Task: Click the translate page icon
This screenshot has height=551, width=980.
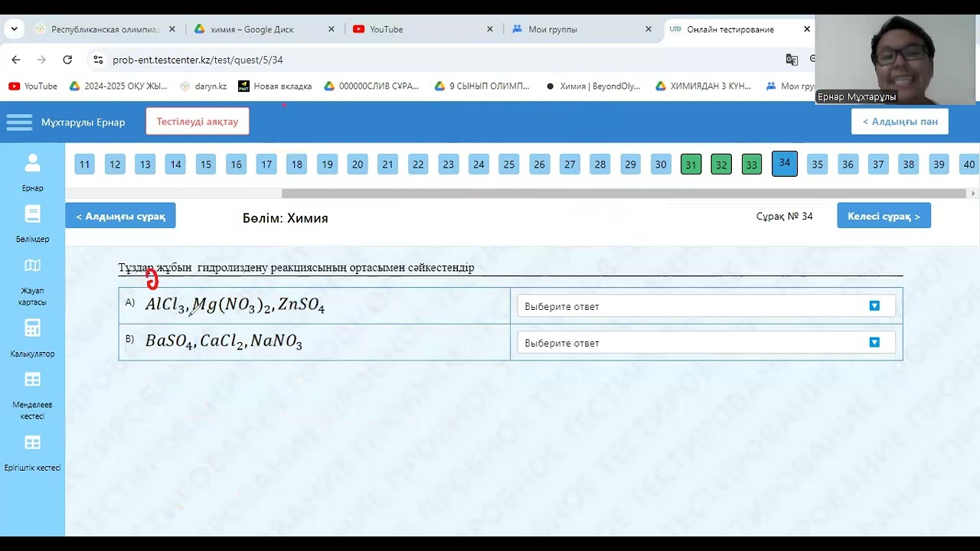Action: point(792,60)
